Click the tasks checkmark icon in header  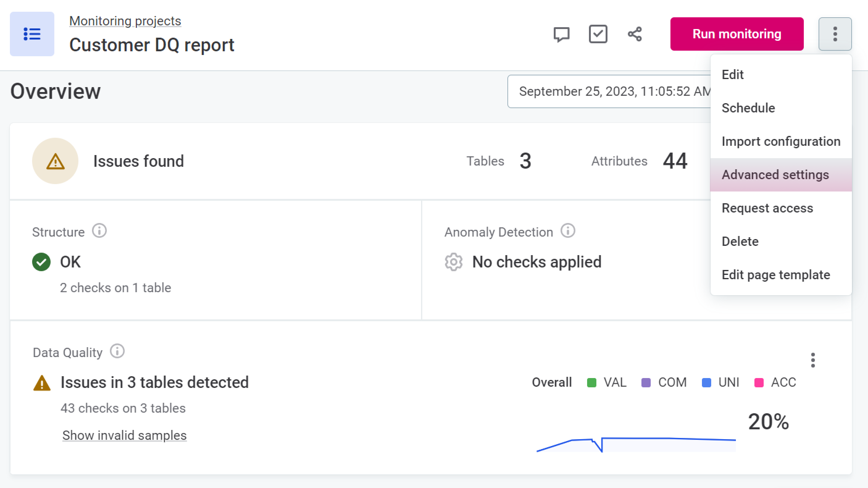pyautogui.click(x=598, y=34)
